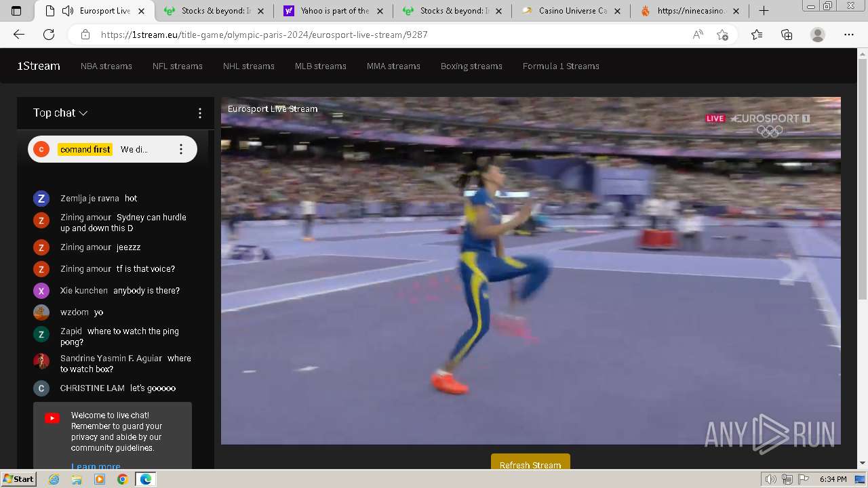Open NBA streams

click(106, 66)
